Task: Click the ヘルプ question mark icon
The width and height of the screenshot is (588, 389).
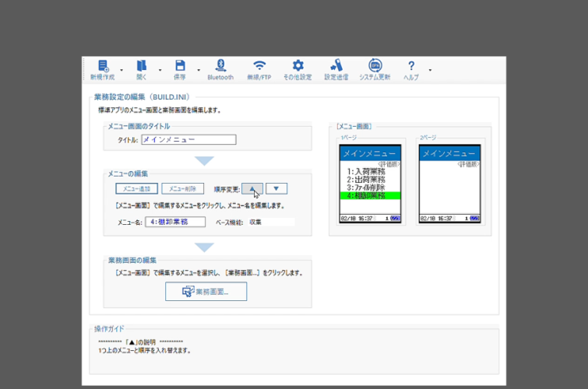Action: pyautogui.click(x=411, y=67)
